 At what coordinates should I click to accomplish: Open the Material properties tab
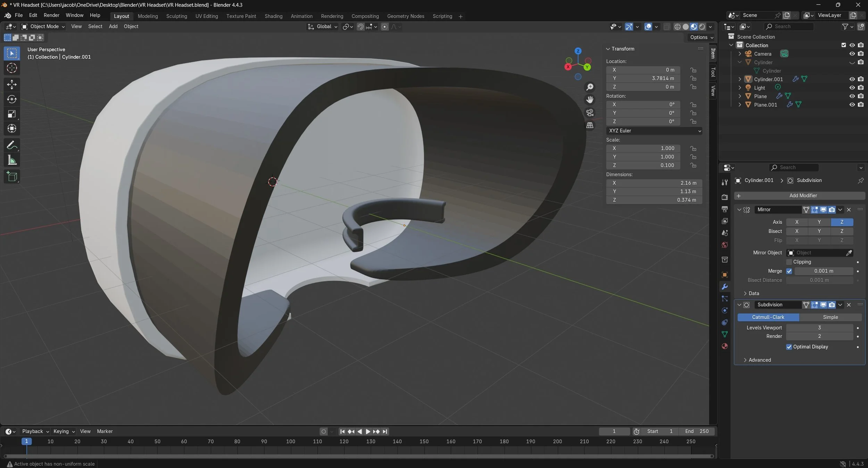725,346
